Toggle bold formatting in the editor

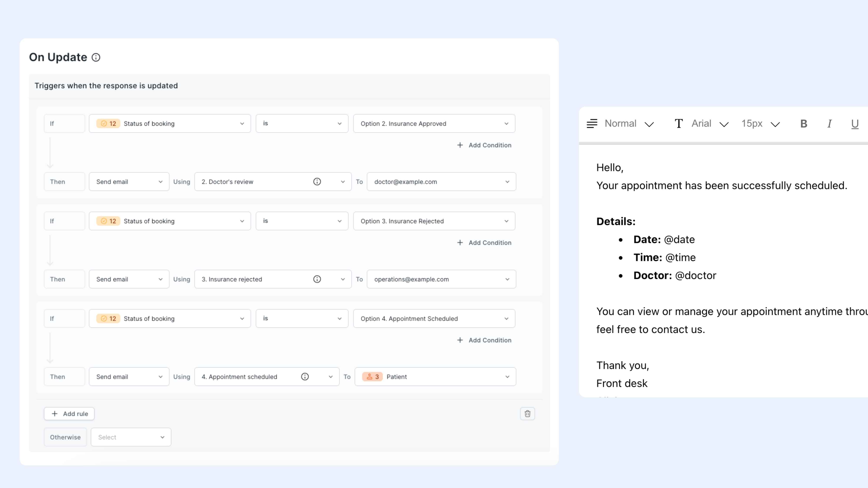point(804,124)
